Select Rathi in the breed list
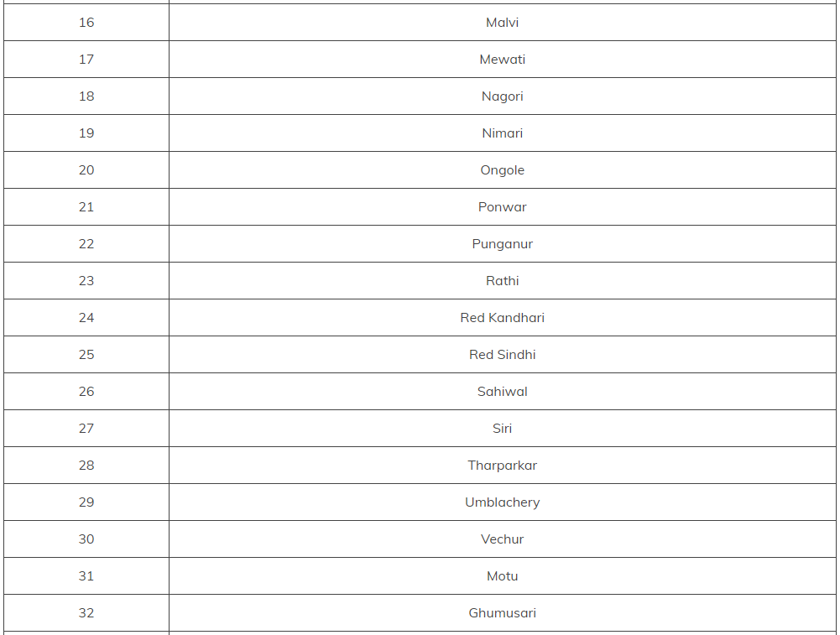Screen dimensions: 840x635 [502, 281]
